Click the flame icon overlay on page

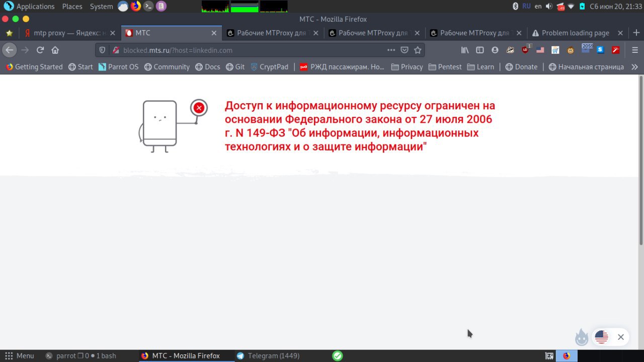coord(582,337)
